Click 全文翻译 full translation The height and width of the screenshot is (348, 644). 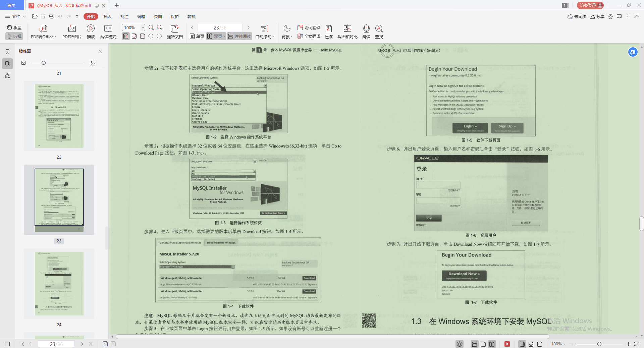[309, 36]
